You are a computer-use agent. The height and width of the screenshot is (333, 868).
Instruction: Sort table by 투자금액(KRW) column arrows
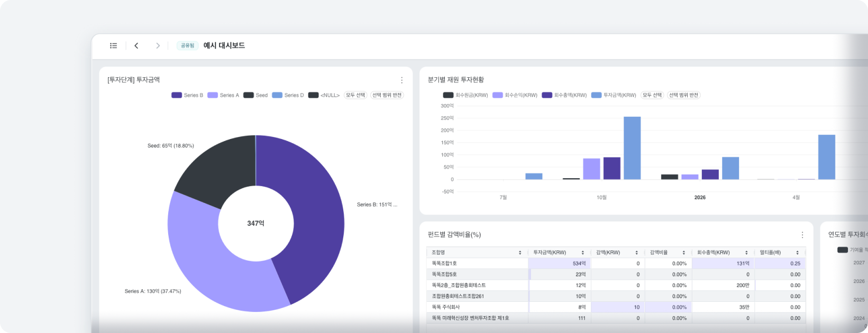point(583,253)
